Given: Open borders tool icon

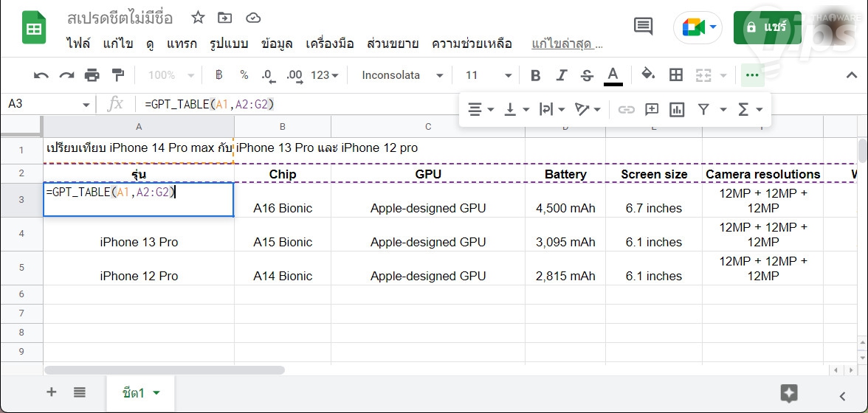Looking at the screenshot, I should pyautogui.click(x=676, y=75).
